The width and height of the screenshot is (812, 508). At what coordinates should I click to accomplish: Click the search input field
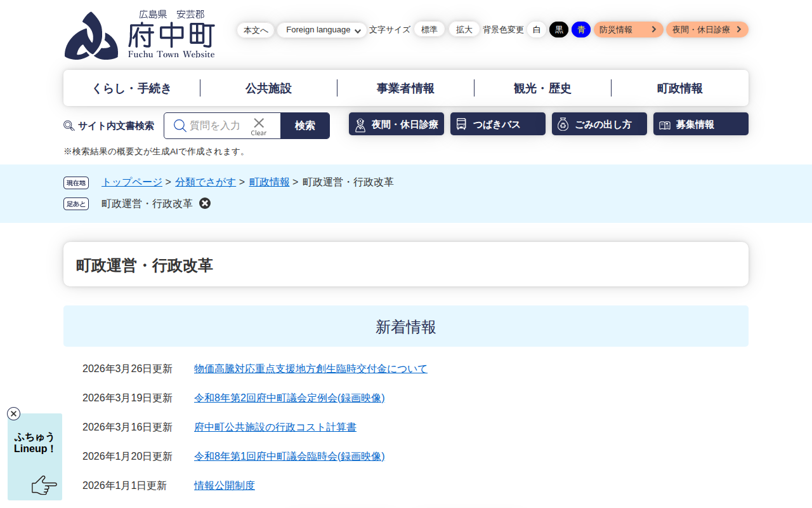click(x=216, y=126)
